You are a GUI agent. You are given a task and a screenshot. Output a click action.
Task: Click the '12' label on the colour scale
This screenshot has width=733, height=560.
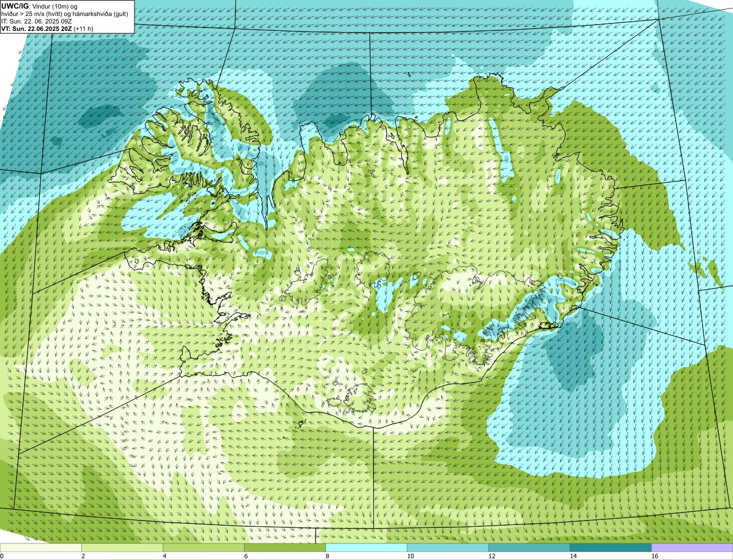(492, 556)
